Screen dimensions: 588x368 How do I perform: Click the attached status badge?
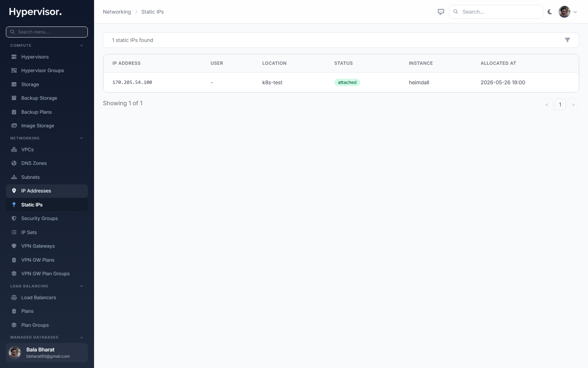tap(347, 82)
